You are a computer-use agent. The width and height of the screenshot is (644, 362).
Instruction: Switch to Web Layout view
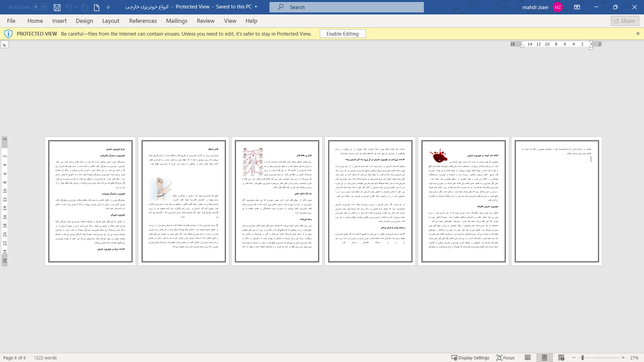pyautogui.click(x=561, y=358)
